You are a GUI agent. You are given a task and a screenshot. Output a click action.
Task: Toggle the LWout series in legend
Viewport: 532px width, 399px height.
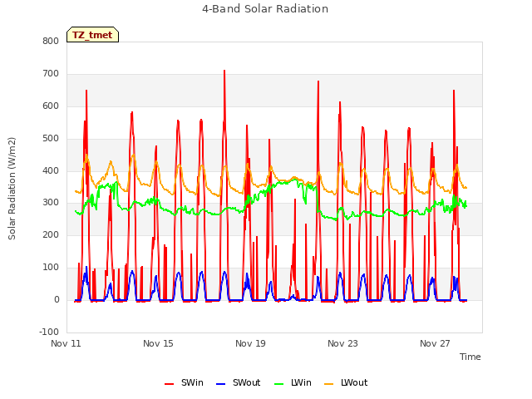click(x=346, y=382)
